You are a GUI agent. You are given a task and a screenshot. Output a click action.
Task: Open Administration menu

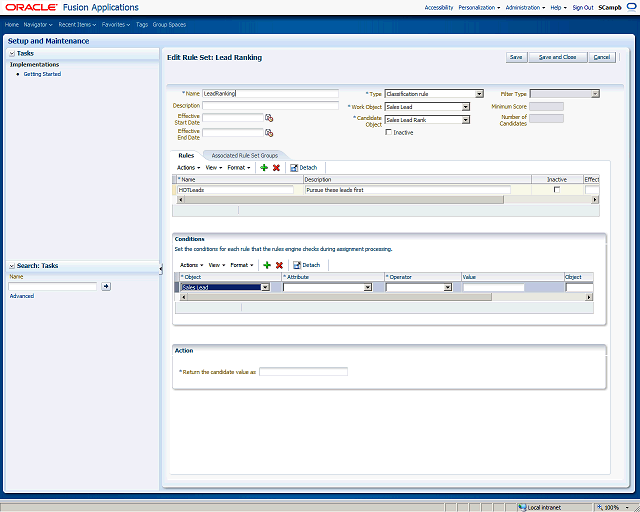(525, 7)
